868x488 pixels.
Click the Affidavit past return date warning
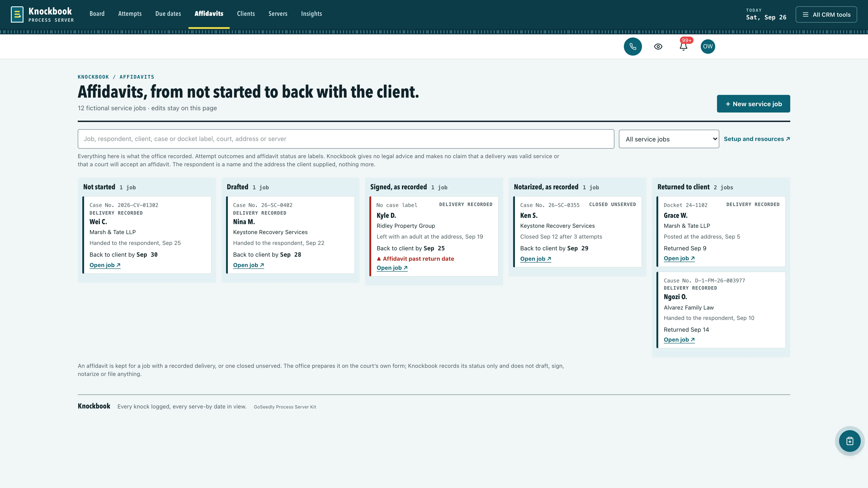(x=415, y=259)
